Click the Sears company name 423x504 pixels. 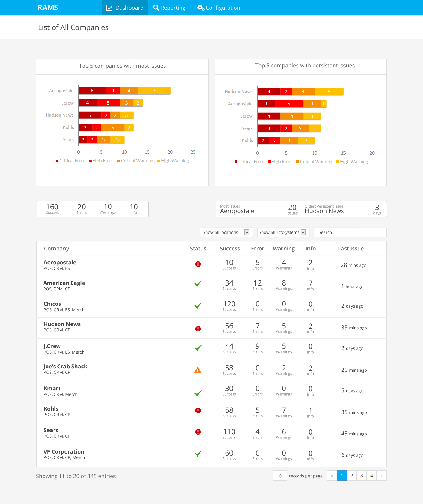click(51, 430)
